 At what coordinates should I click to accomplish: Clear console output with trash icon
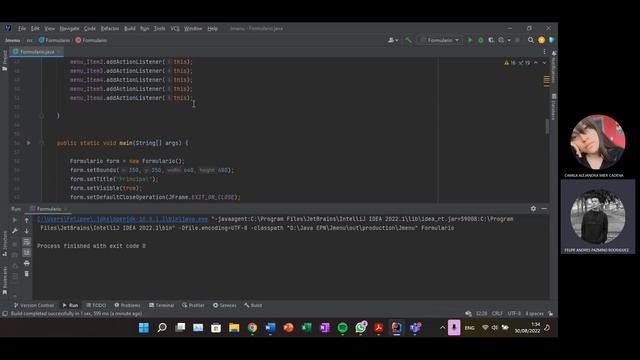(27, 274)
